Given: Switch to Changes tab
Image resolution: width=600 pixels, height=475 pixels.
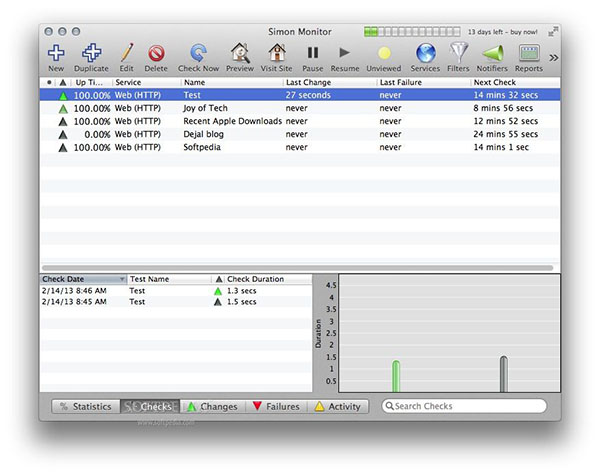Looking at the screenshot, I should click(212, 406).
